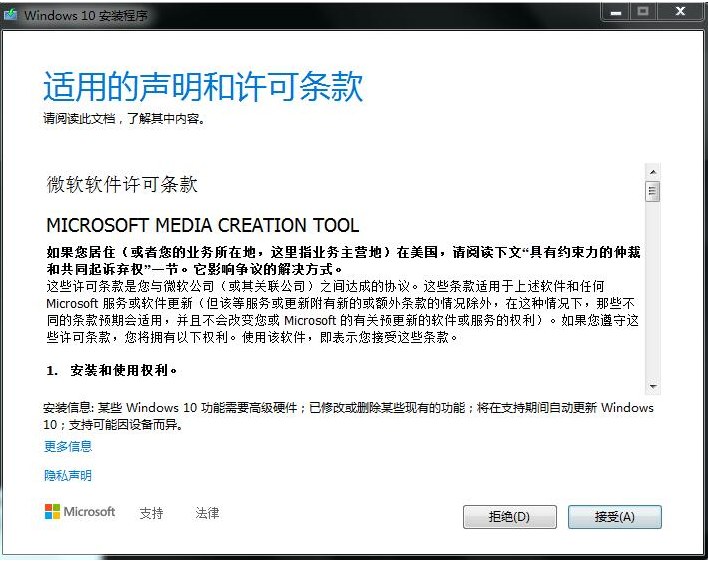Click the scrollbar down arrow in license box
Viewport: 708px width, 562px height.
click(652, 386)
